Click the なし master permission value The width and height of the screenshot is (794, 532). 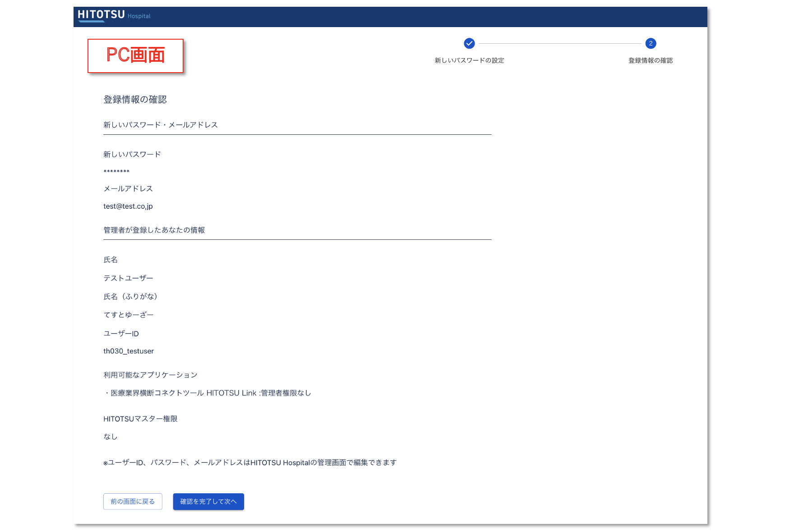(111, 436)
